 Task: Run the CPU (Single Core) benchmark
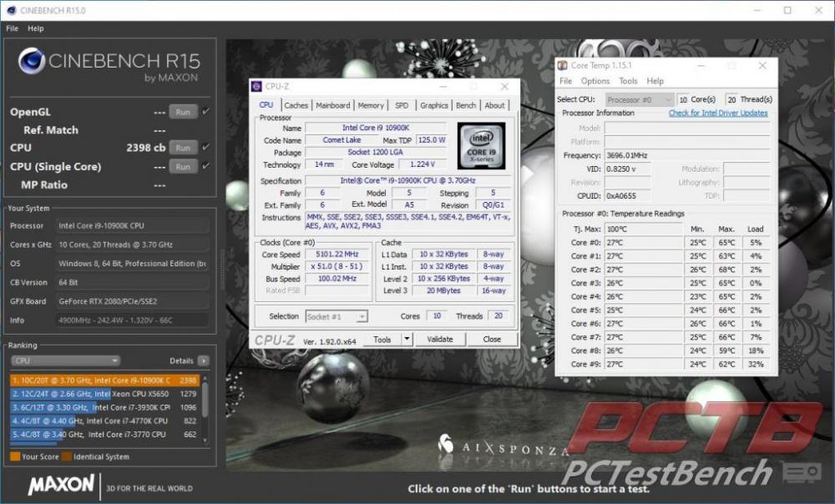(183, 166)
